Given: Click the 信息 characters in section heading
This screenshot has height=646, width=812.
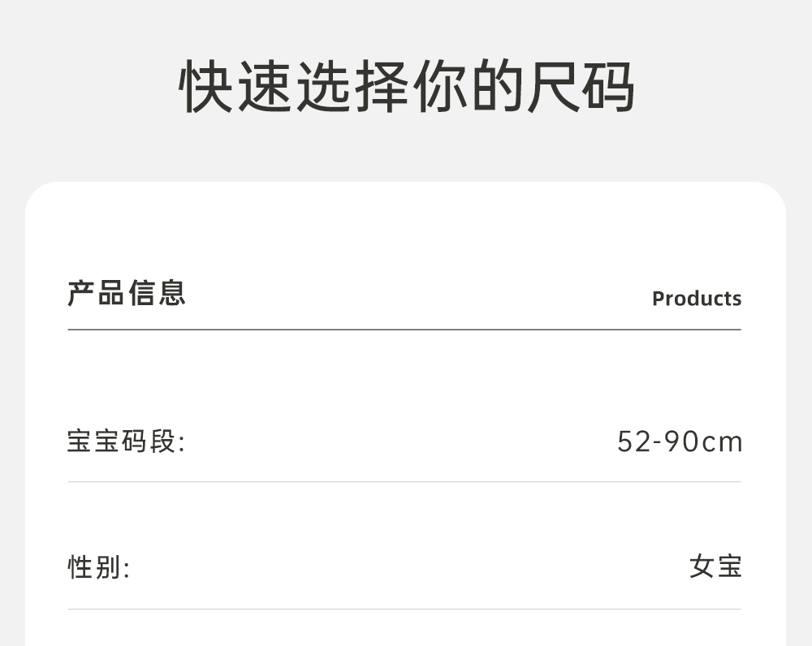Looking at the screenshot, I should pyautogui.click(x=157, y=293).
